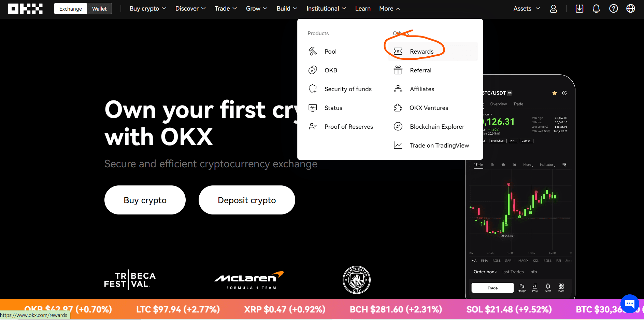Screen dimensions: 644x320
Task: Click the XRP $0.47 ticker
Action: (x=285, y=309)
